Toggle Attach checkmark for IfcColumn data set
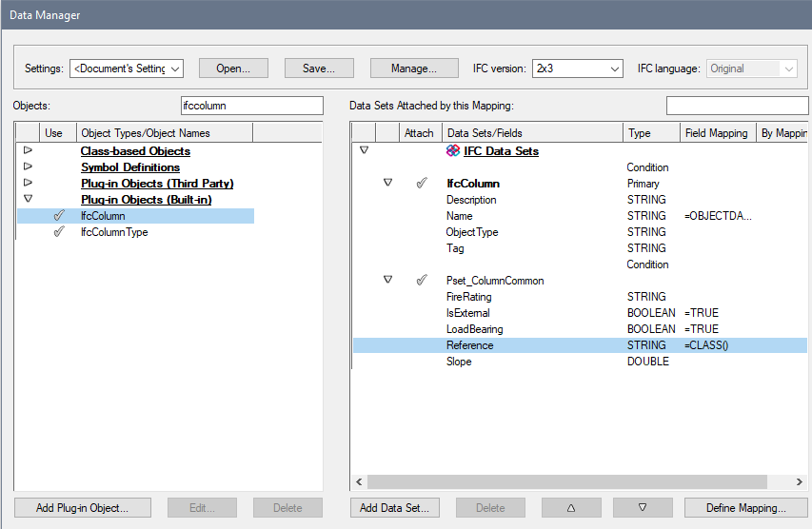Image resolution: width=812 pixels, height=529 pixels. click(x=421, y=184)
